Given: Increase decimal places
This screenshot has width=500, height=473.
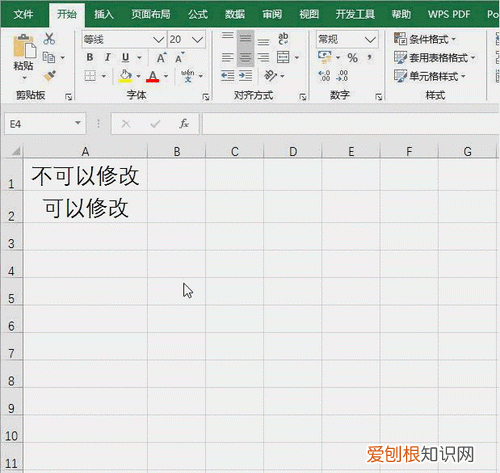Looking at the screenshot, I should click(x=324, y=76).
